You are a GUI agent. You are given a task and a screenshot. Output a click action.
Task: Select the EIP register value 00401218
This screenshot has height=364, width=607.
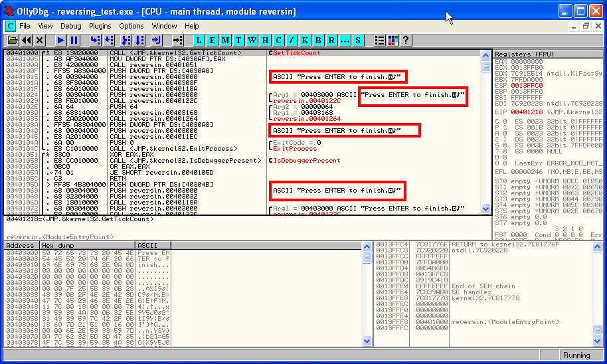point(527,112)
